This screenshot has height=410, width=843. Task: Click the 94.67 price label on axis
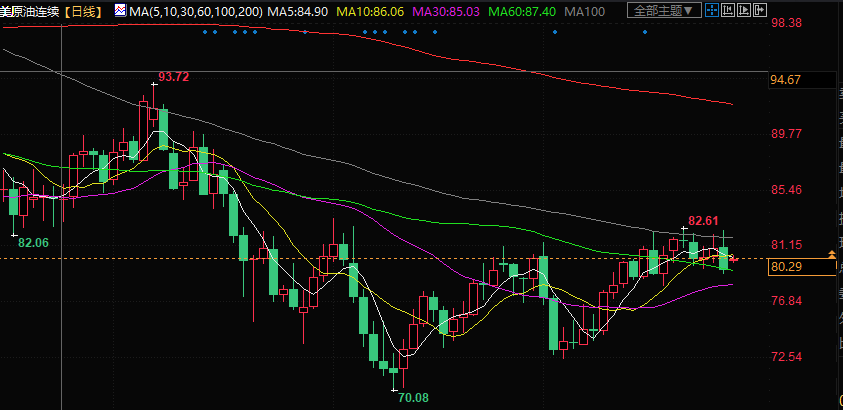[789, 80]
